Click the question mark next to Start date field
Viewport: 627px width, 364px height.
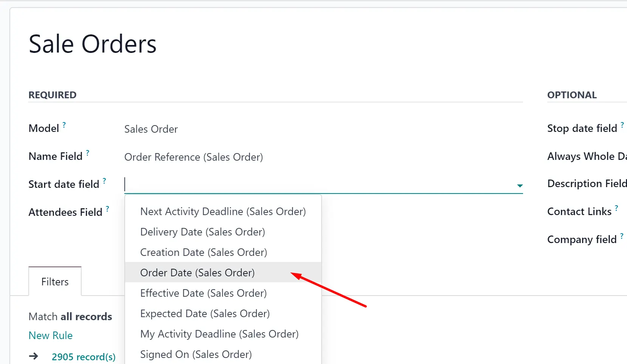[x=104, y=181]
